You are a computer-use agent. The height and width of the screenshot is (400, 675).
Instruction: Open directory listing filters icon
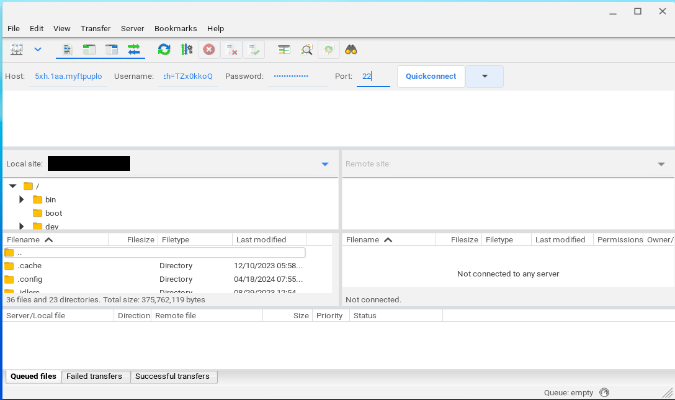click(x=284, y=50)
